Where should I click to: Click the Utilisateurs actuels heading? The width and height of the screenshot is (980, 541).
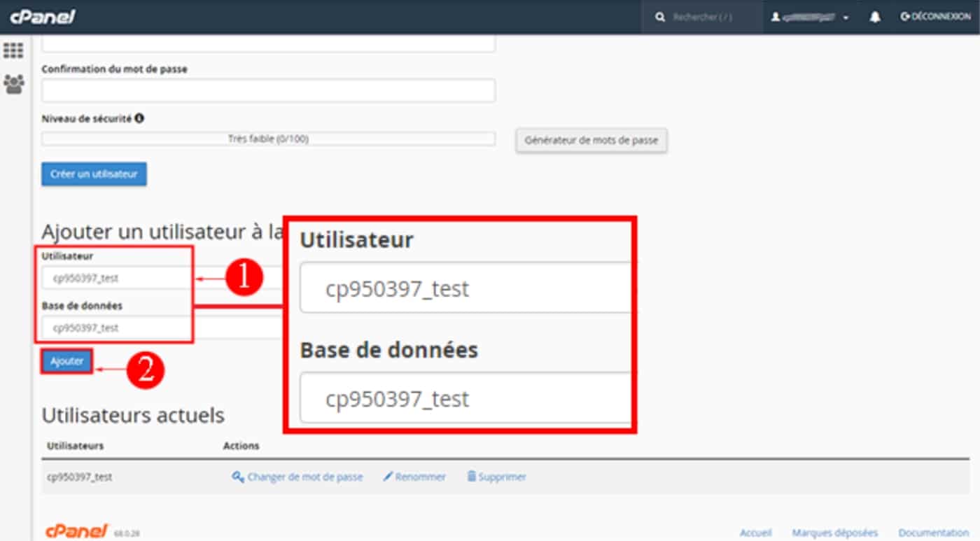(133, 415)
